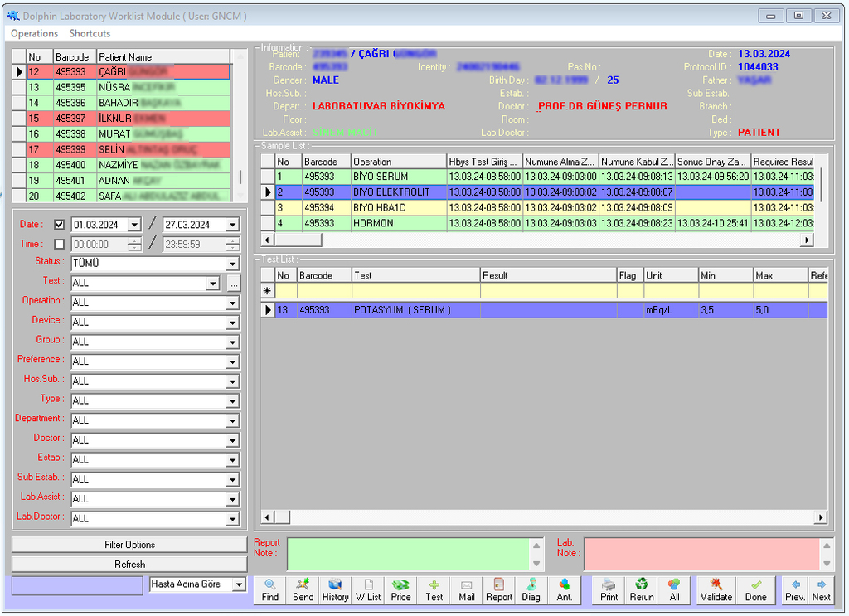849x616 pixels.
Task: Expand the Hasta Adına Göre sort dropdown
Action: [240, 584]
